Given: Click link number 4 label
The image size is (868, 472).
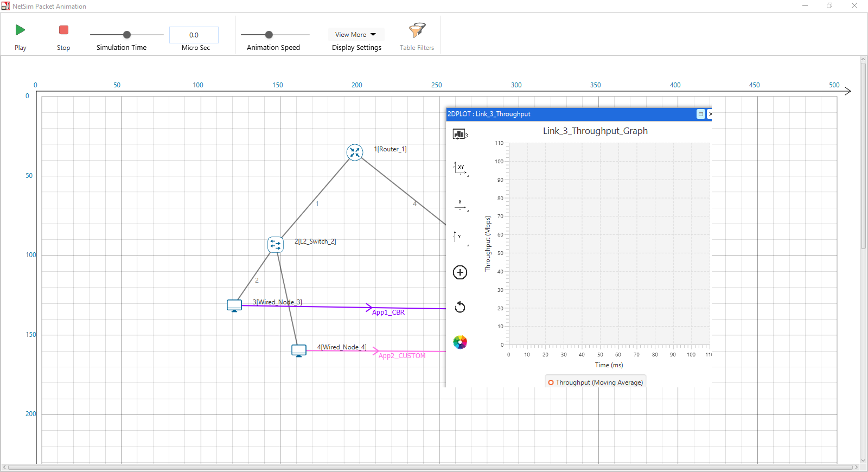Looking at the screenshot, I should (414, 204).
